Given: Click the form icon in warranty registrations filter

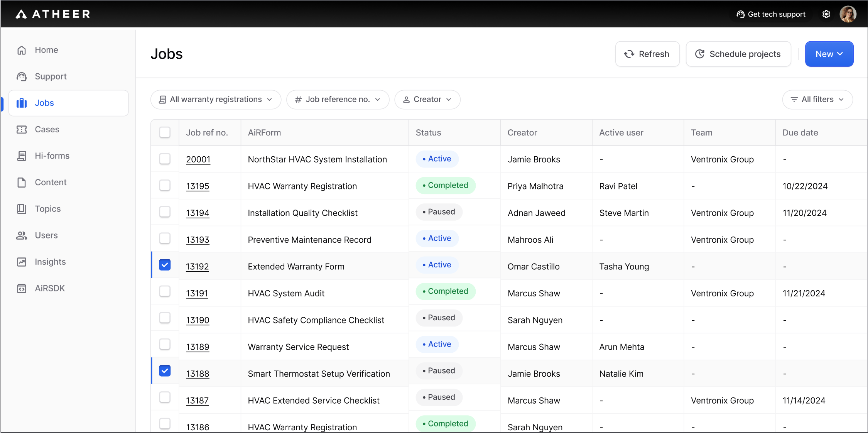Looking at the screenshot, I should (x=163, y=100).
